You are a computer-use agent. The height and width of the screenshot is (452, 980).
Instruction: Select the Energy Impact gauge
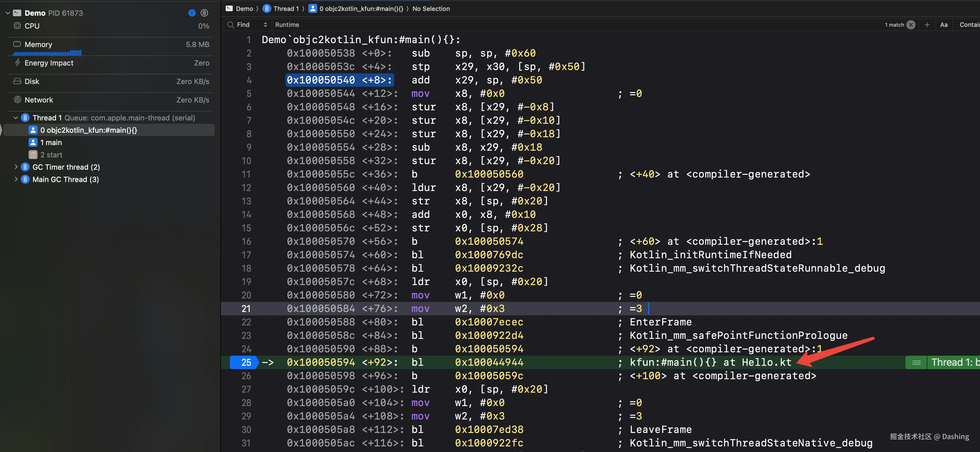tap(49, 63)
